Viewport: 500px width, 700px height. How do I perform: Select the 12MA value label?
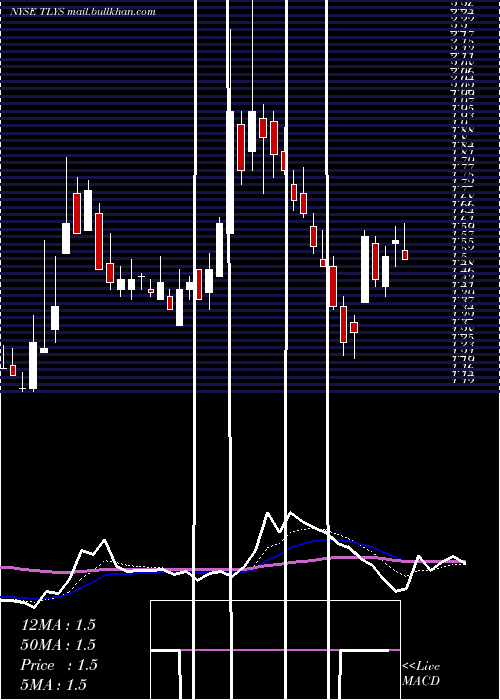58,625
